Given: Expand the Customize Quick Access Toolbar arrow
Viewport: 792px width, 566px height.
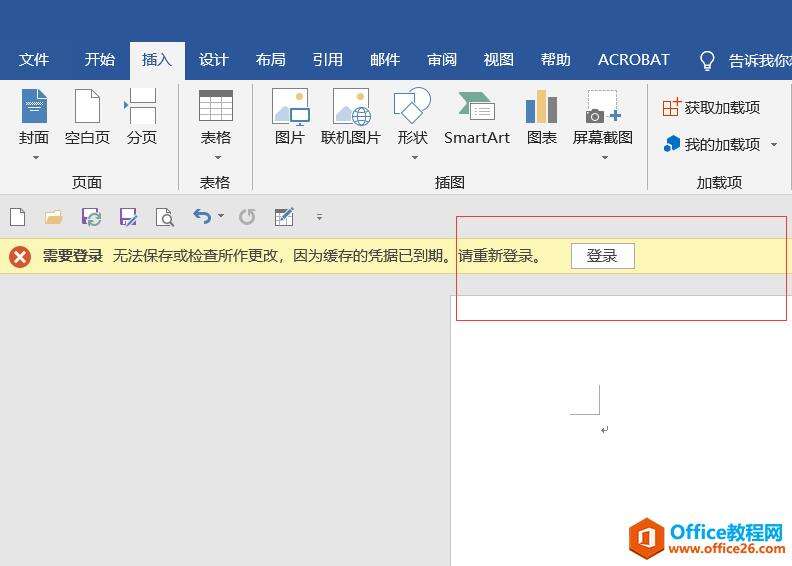Looking at the screenshot, I should click(319, 217).
